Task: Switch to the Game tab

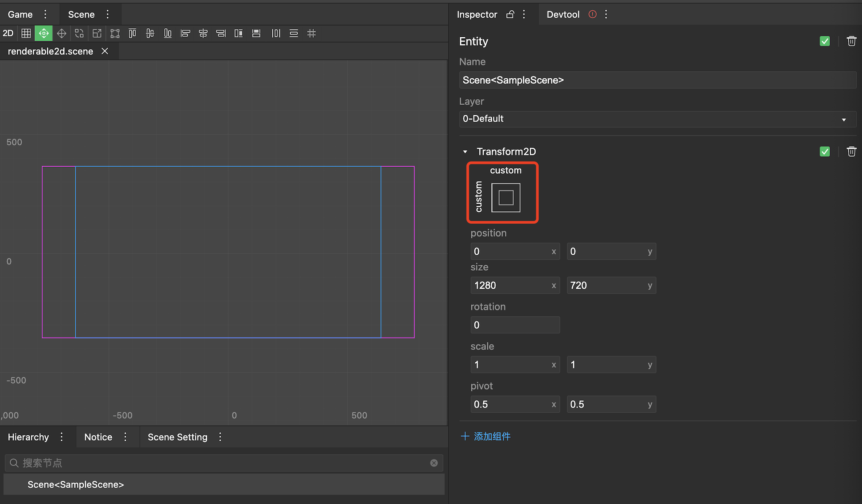Action: 20,15
